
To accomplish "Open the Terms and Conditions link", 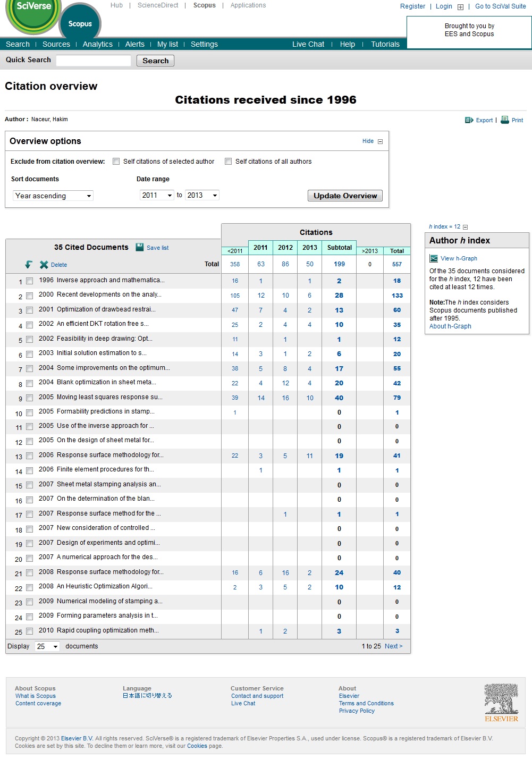I will tap(366, 703).
